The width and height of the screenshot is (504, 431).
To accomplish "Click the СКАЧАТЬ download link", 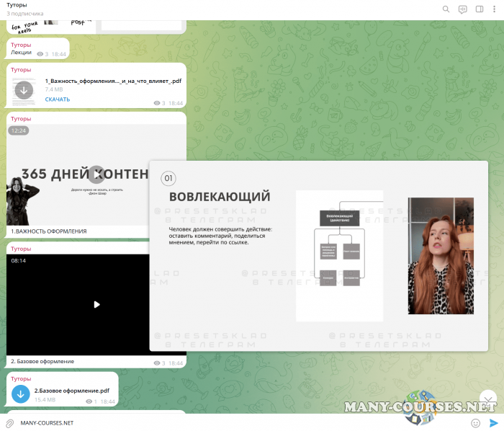I will click(x=58, y=99).
